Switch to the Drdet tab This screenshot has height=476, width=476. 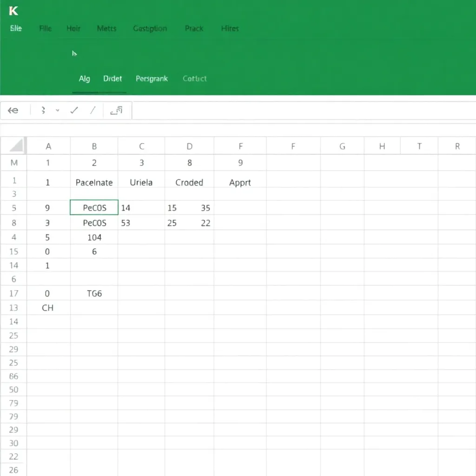tap(112, 79)
